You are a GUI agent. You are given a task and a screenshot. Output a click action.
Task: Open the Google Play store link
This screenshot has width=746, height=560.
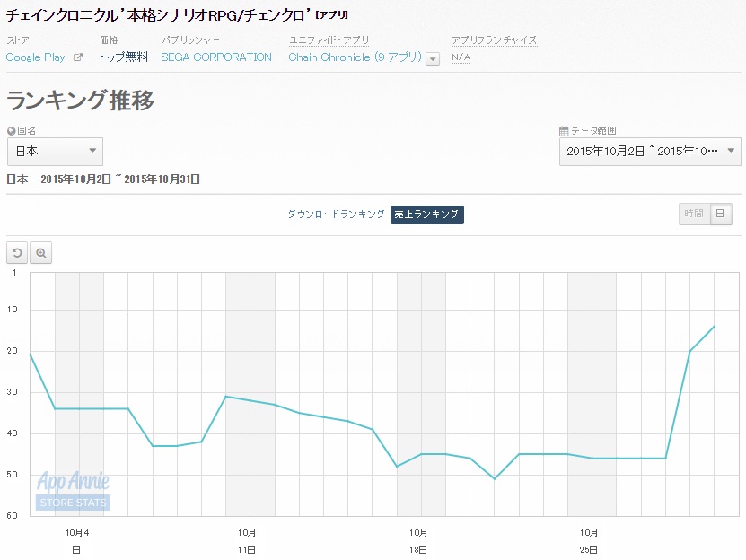(x=35, y=57)
